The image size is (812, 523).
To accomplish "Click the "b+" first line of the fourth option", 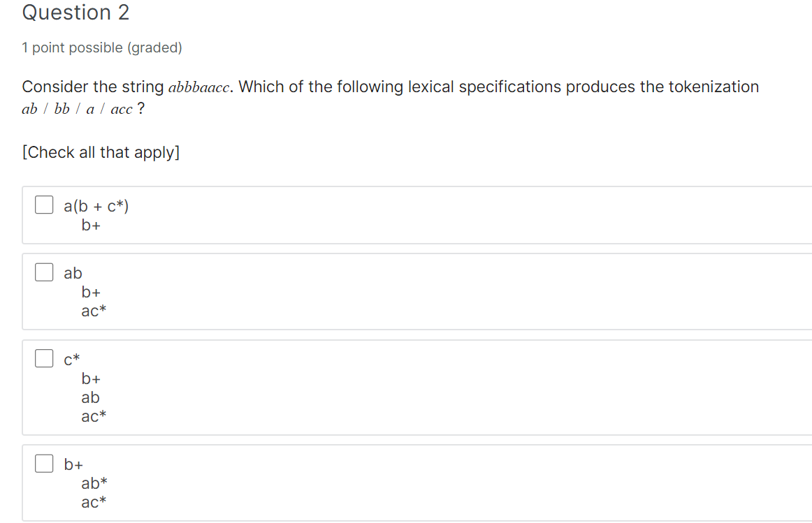I will click(x=73, y=464).
